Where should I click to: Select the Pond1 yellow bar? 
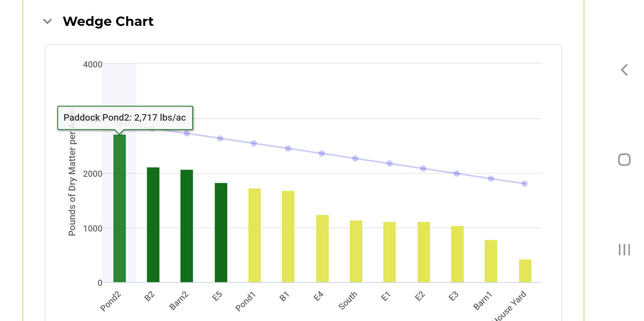254,235
